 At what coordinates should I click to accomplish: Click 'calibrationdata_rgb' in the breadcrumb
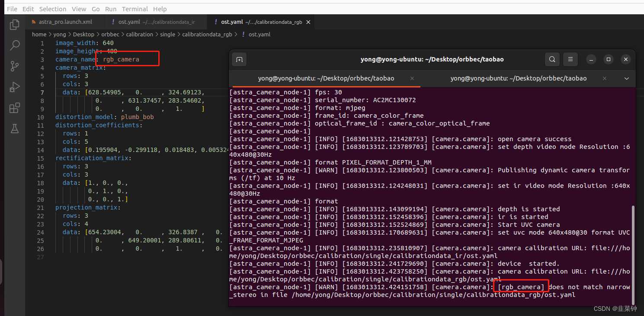pos(207,34)
